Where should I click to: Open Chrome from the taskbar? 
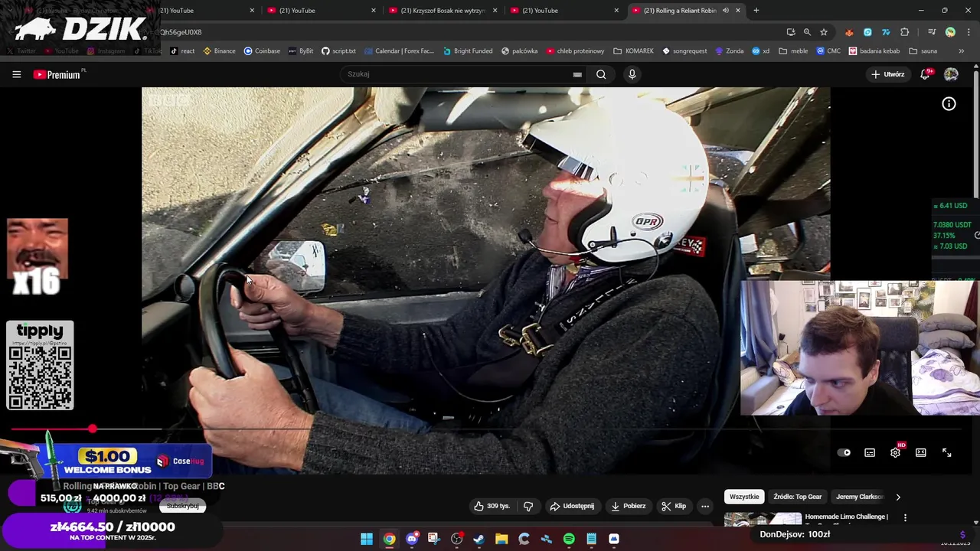[389, 539]
